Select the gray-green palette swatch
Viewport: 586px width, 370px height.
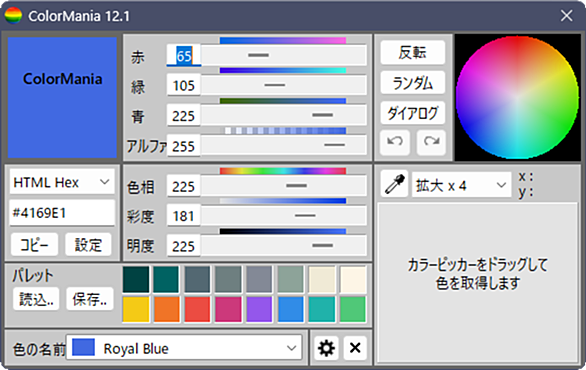(x=228, y=279)
